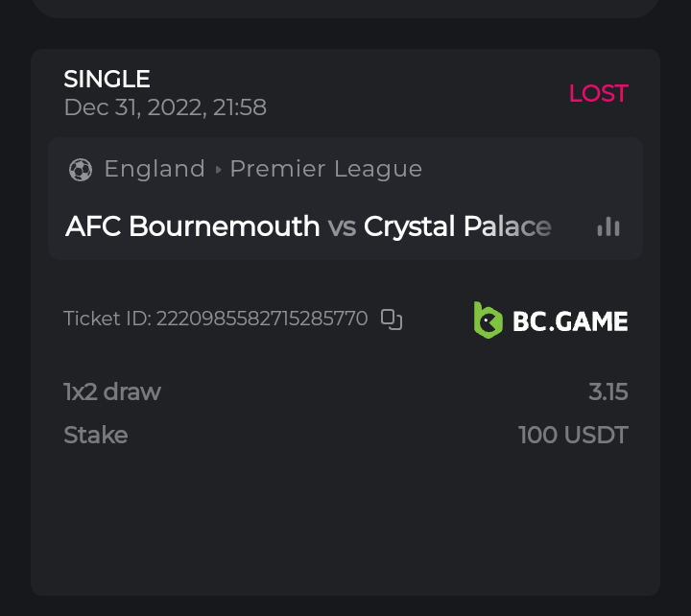Click the 100 USDT stake amount
Viewport: 691px width, 616px height.
pyautogui.click(x=573, y=435)
